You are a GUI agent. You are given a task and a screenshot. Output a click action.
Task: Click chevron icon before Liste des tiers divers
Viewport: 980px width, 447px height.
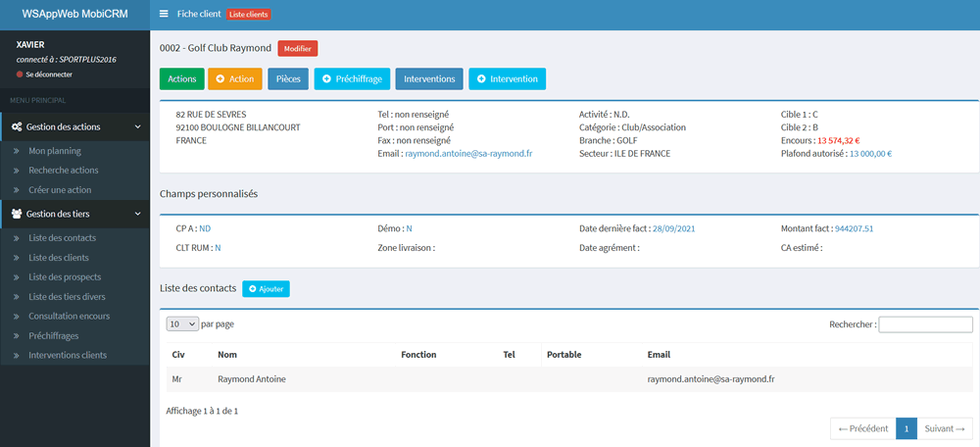click(17, 297)
